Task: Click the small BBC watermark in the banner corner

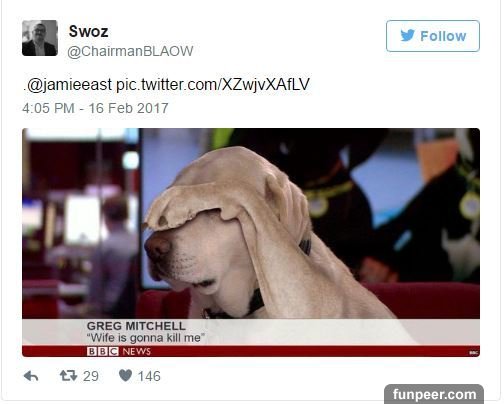Action: (473, 352)
